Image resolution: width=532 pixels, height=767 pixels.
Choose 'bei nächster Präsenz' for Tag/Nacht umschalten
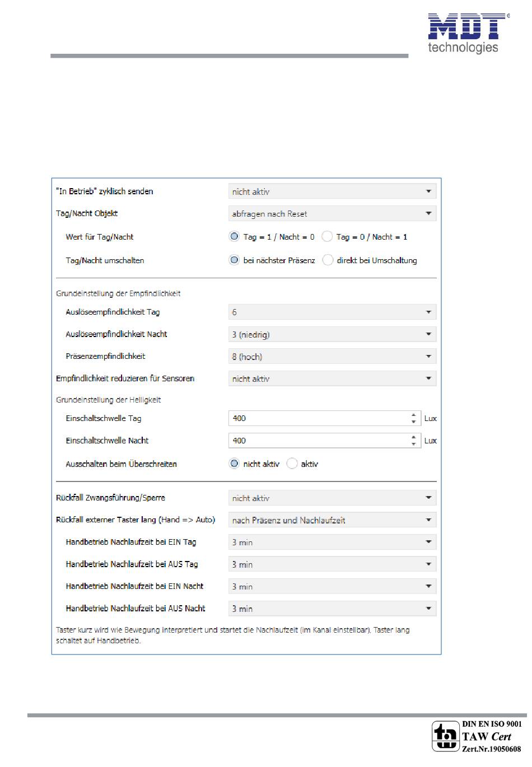(235, 260)
